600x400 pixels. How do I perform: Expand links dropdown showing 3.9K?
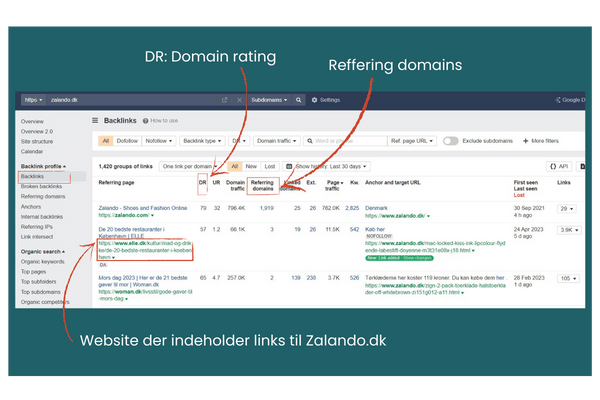(569, 230)
